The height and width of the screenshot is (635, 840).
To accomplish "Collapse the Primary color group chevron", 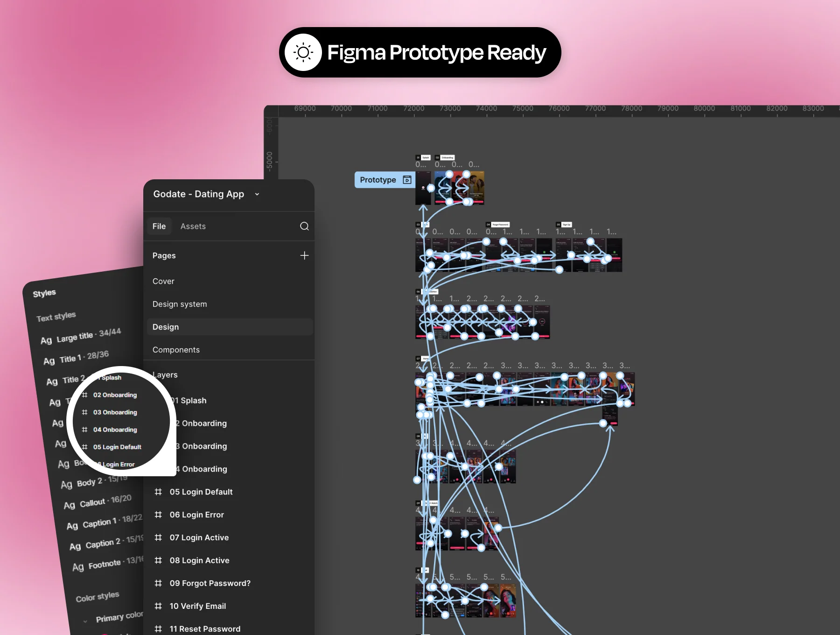I will tap(85, 621).
